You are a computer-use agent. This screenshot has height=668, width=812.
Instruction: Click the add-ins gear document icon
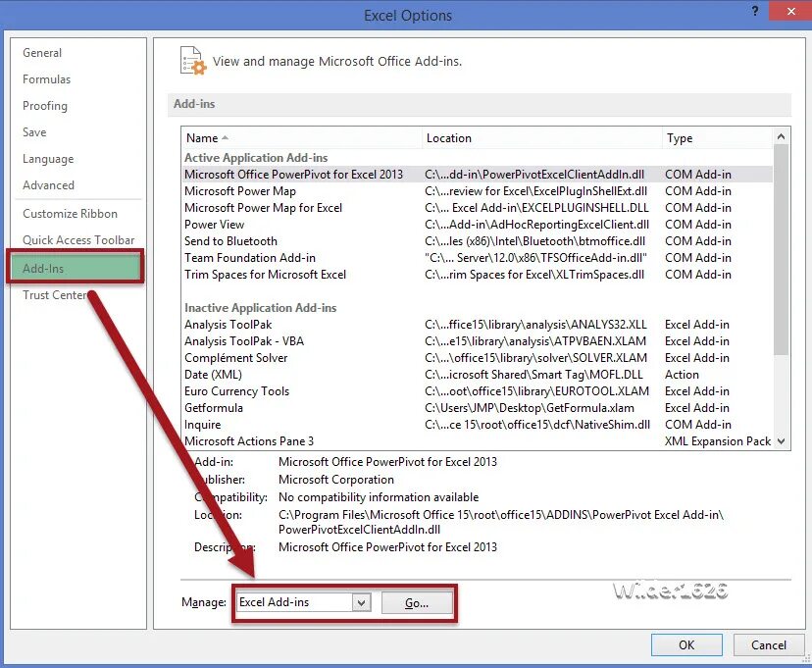tap(193, 61)
